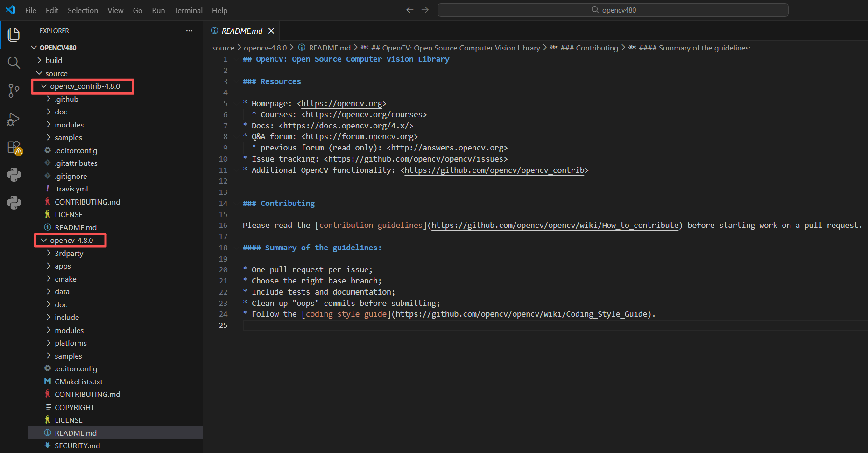Open the CMakeLists.txt file
Screen dimensions: 868x453
115,382
